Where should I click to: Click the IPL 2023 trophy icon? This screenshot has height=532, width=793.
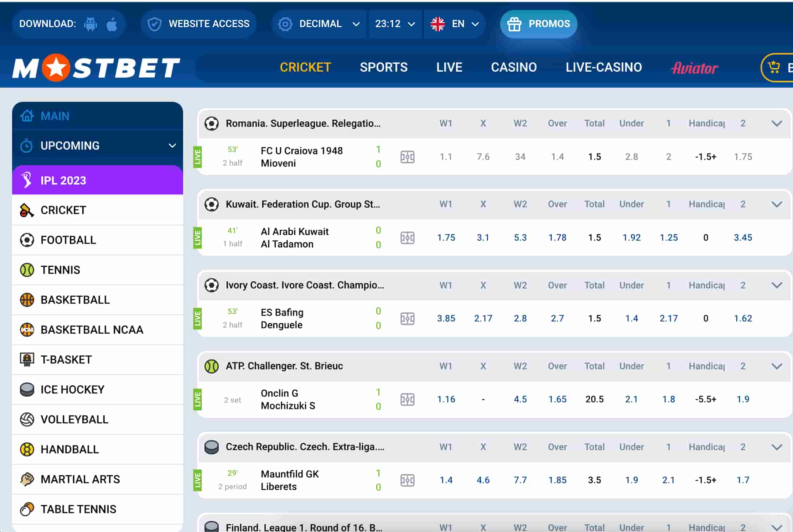click(27, 180)
